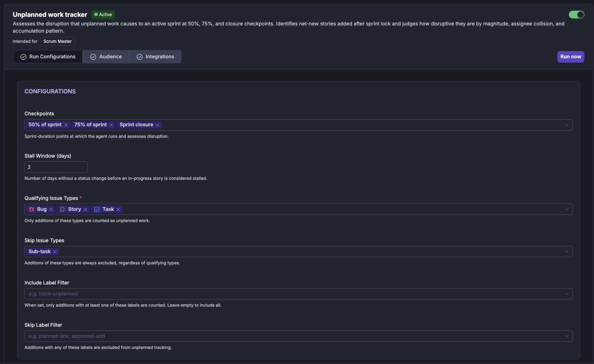Switch to the Audience tab
Viewport: 594px width, 364px height.
click(106, 57)
